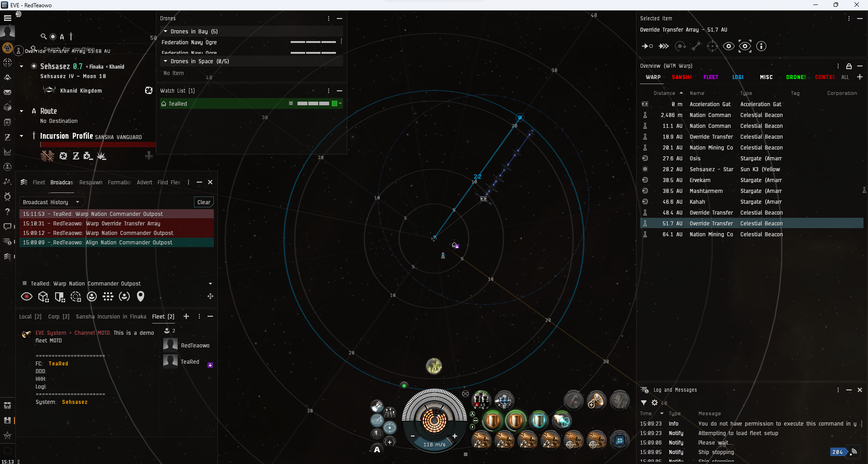Activate the sensor dish module with plus
Image resolution: width=868 pixels, height=464 pixels.
pyautogui.click(x=597, y=400)
